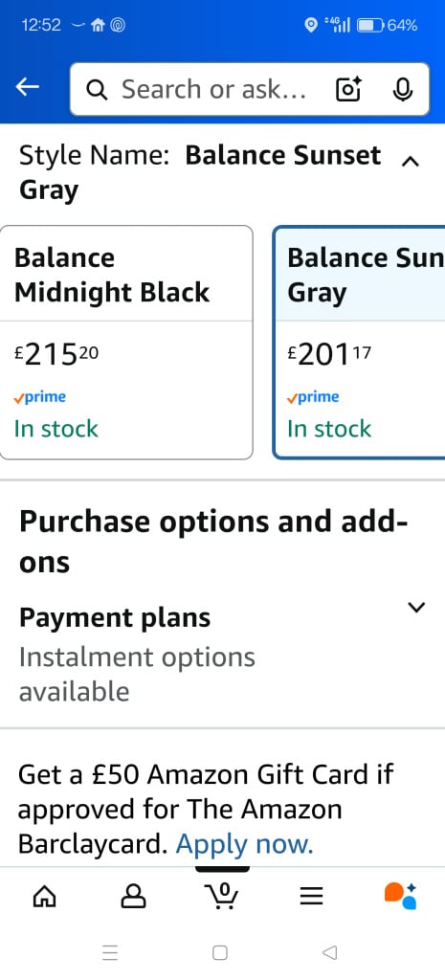445x980 pixels.
Task: Select Balance Midnight Black style option
Action: (x=127, y=343)
